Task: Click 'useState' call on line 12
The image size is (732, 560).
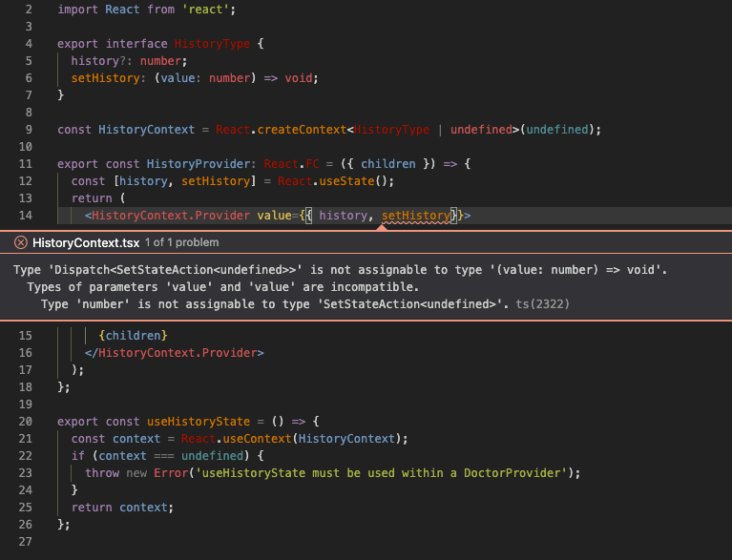Action: [346, 181]
